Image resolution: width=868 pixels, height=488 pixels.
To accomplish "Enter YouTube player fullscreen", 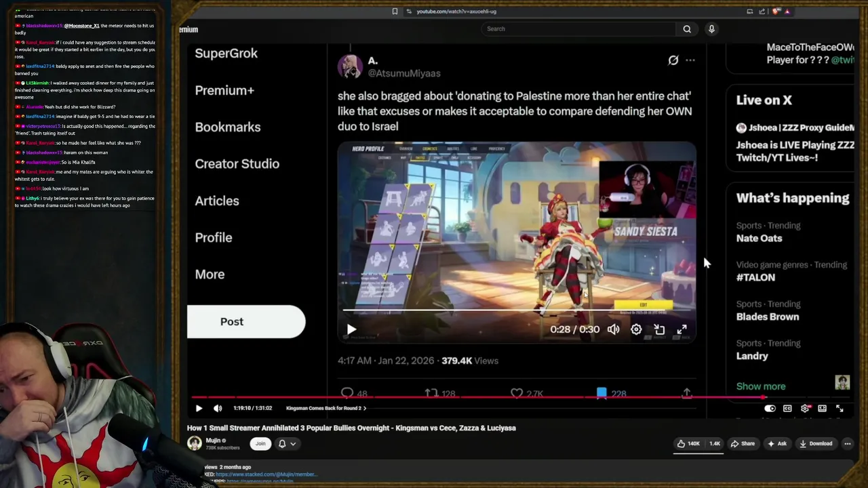I will pos(840,409).
